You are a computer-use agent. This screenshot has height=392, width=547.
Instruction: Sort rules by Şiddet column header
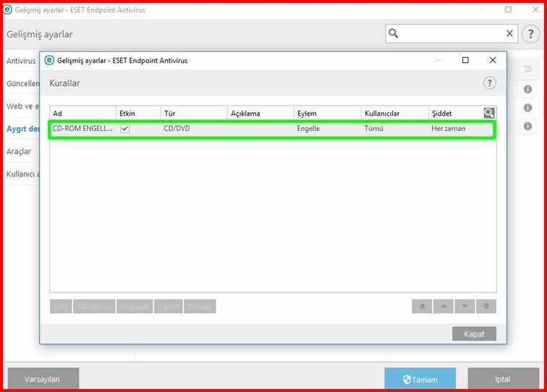tap(456, 113)
